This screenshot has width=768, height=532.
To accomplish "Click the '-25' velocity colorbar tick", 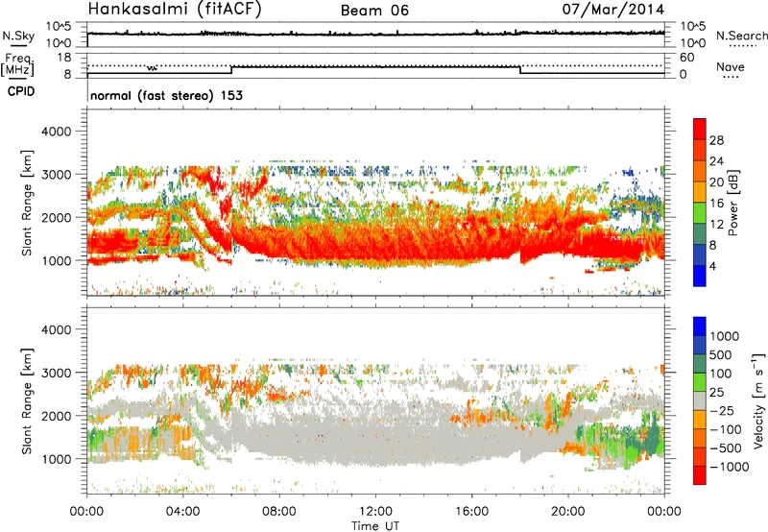I will tap(722, 410).
